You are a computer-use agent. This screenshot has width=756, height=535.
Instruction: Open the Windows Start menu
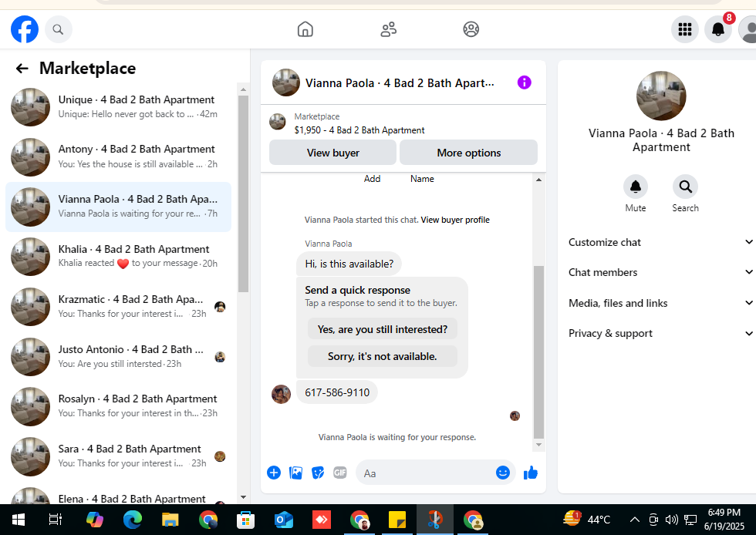coord(19,520)
